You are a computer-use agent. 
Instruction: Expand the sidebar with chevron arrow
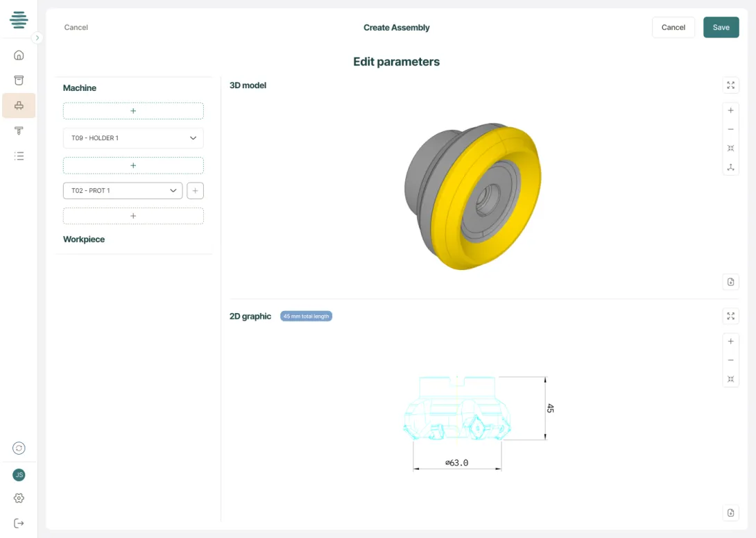[37, 37]
